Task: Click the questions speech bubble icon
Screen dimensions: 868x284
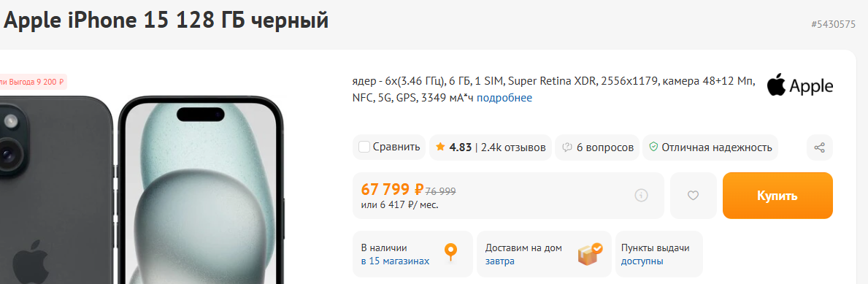Action: (x=566, y=147)
